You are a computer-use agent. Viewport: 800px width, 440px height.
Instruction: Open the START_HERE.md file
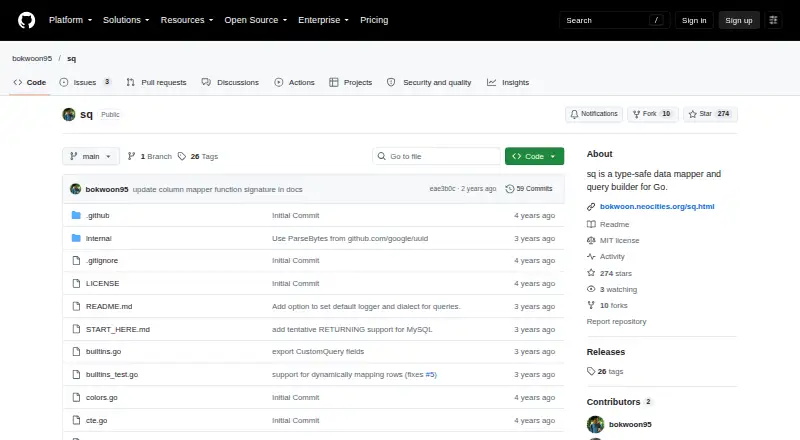[118, 329]
